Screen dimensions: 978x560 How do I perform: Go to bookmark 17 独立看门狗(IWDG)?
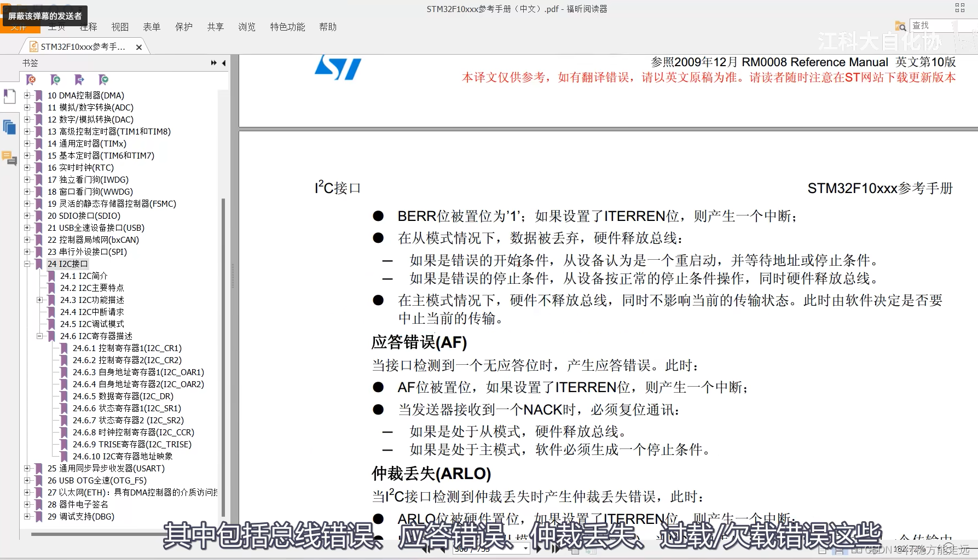[x=88, y=179]
